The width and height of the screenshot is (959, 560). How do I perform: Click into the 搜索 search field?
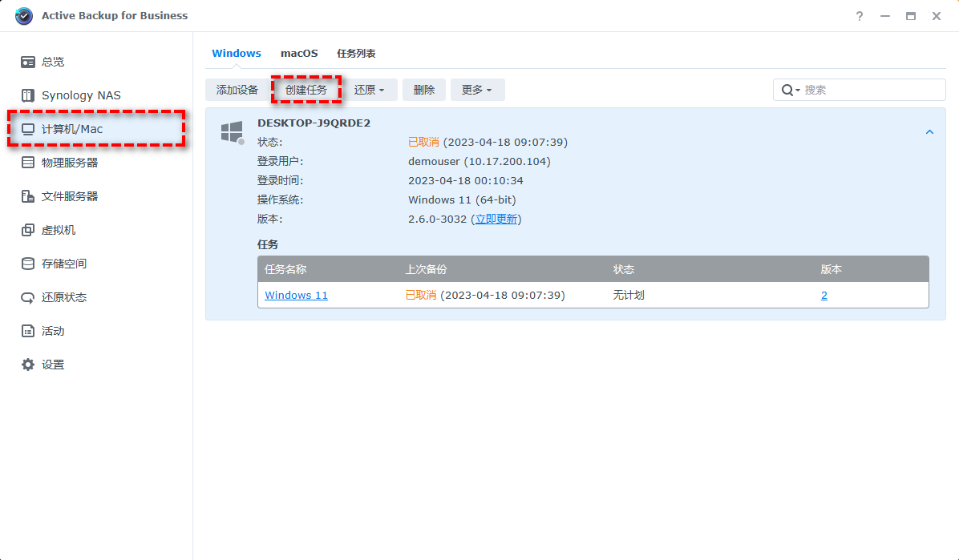pos(870,90)
